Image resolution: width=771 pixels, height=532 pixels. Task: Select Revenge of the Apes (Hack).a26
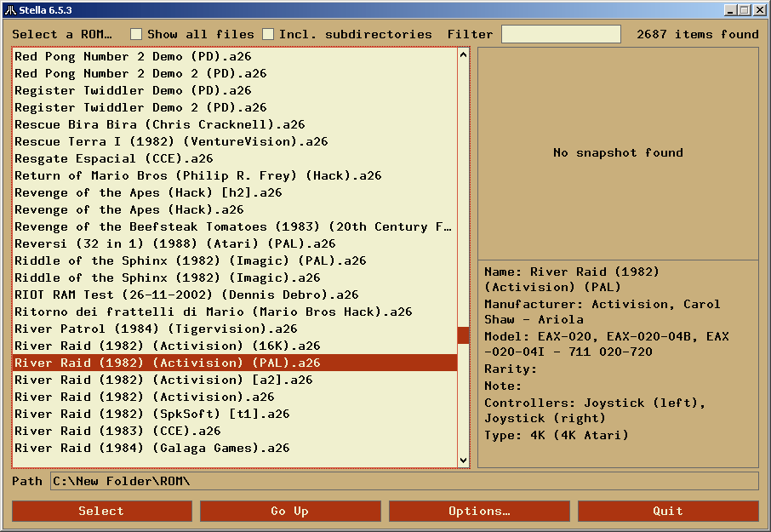(x=235, y=210)
